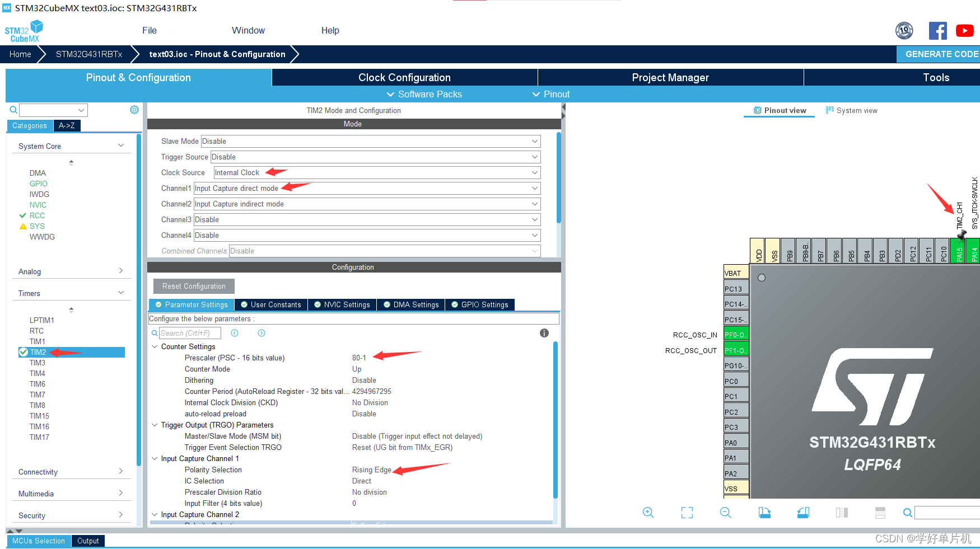Viewport: 980px width, 549px height.
Task: Click the parameter search magnifier icon
Action: tap(155, 333)
